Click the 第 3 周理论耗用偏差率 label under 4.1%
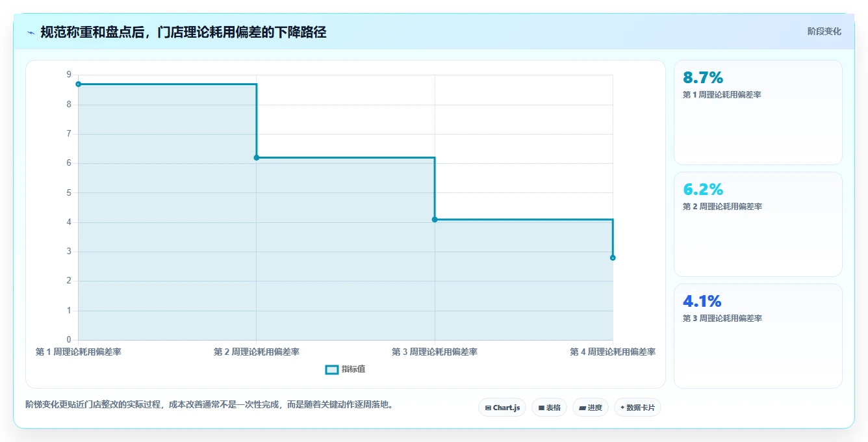Viewport: 868px width, 442px height. [722, 318]
